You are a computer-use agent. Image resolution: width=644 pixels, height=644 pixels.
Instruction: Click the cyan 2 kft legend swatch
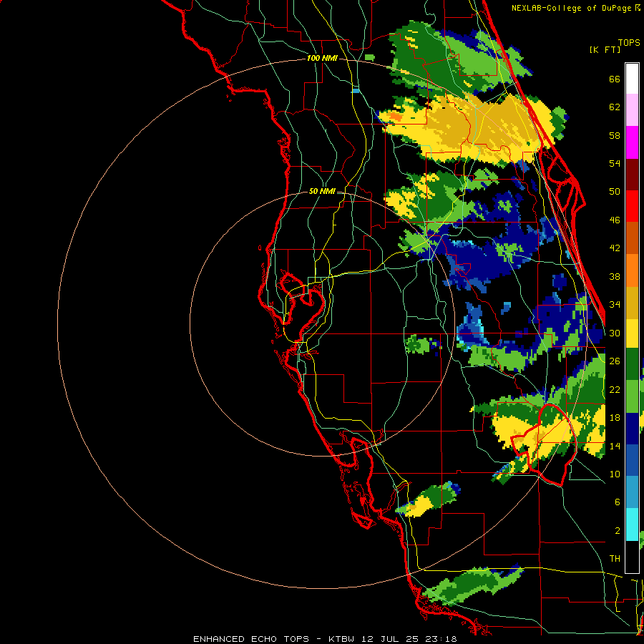coord(632,525)
